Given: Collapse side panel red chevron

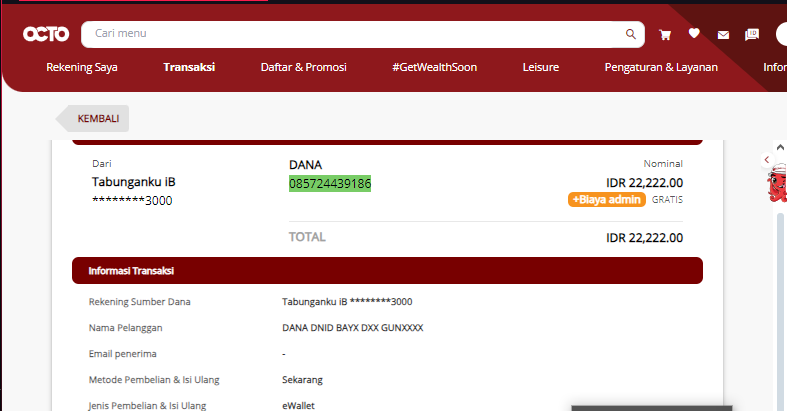Looking at the screenshot, I should pos(766,160).
